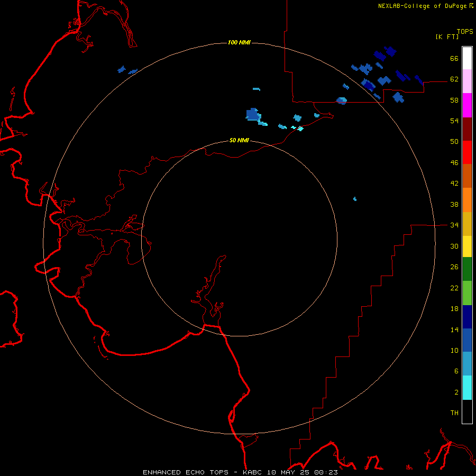This screenshot has width=476, height=476.
Task: Click the 50 NMI range ring label
Action: (239, 140)
